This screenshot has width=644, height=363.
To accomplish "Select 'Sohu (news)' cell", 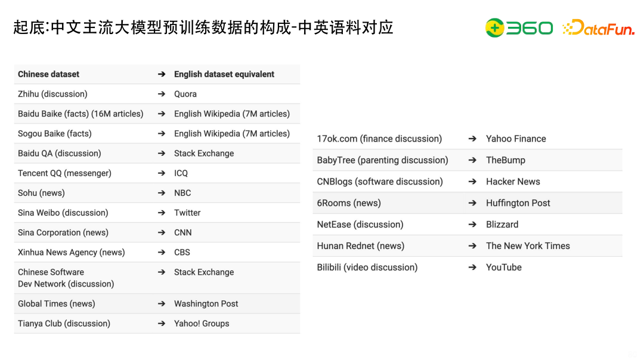I will pyautogui.click(x=41, y=193).
